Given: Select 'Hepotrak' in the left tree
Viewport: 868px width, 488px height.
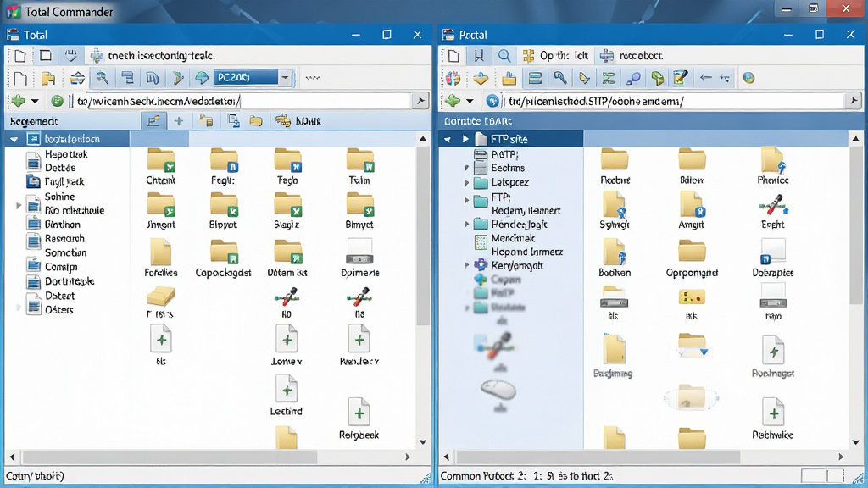Looking at the screenshot, I should click(x=66, y=154).
